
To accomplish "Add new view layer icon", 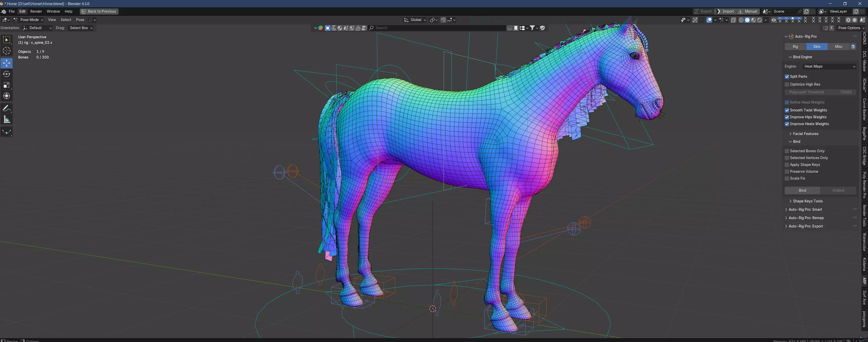I will (x=856, y=11).
